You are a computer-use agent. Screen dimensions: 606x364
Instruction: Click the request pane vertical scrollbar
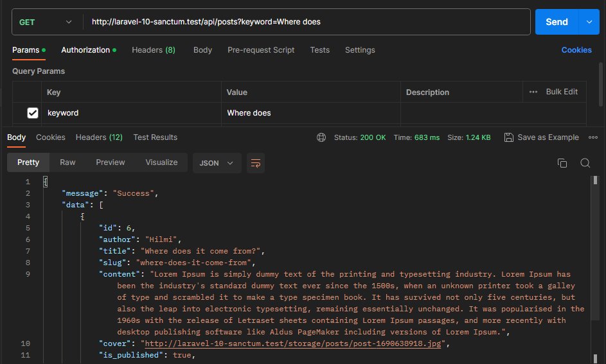(x=601, y=84)
